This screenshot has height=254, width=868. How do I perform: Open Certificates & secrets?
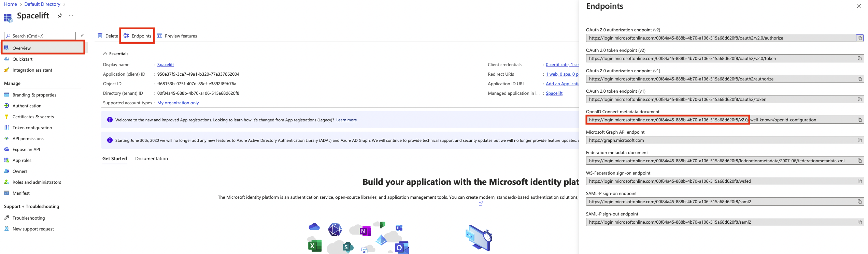point(33,117)
